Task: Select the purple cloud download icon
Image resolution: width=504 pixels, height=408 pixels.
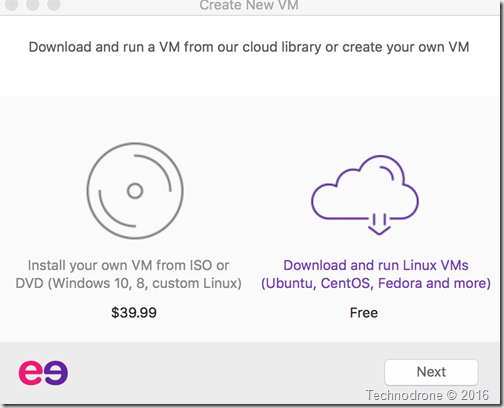Action: (365, 195)
